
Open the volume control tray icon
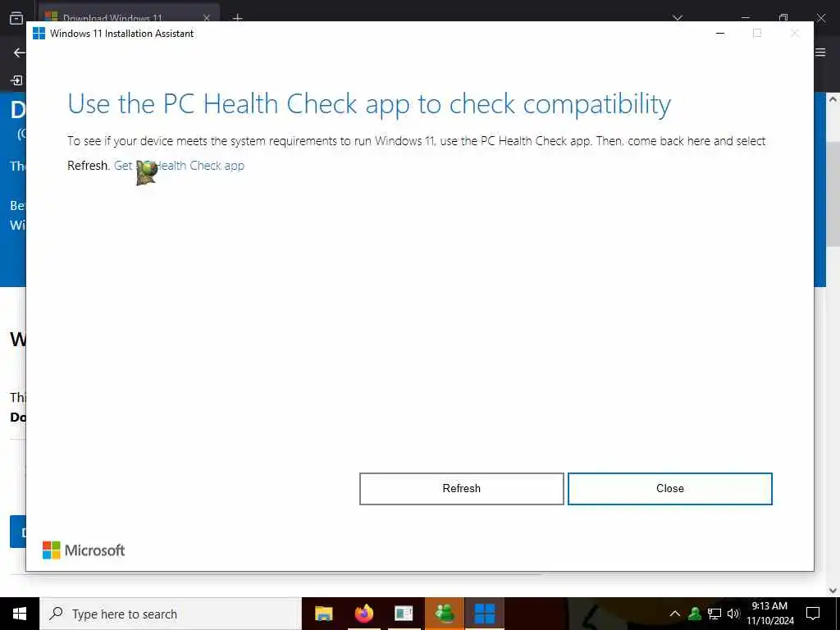pos(733,614)
